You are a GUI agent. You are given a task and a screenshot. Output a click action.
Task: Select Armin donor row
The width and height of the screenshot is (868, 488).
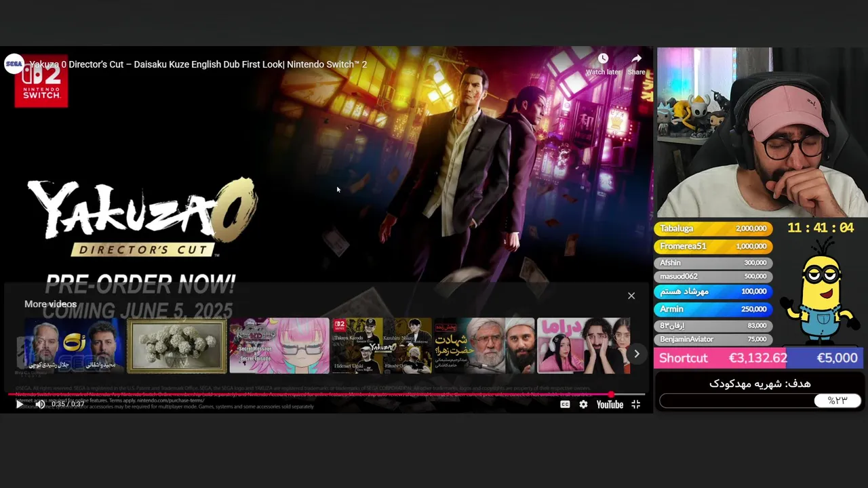pyautogui.click(x=713, y=308)
